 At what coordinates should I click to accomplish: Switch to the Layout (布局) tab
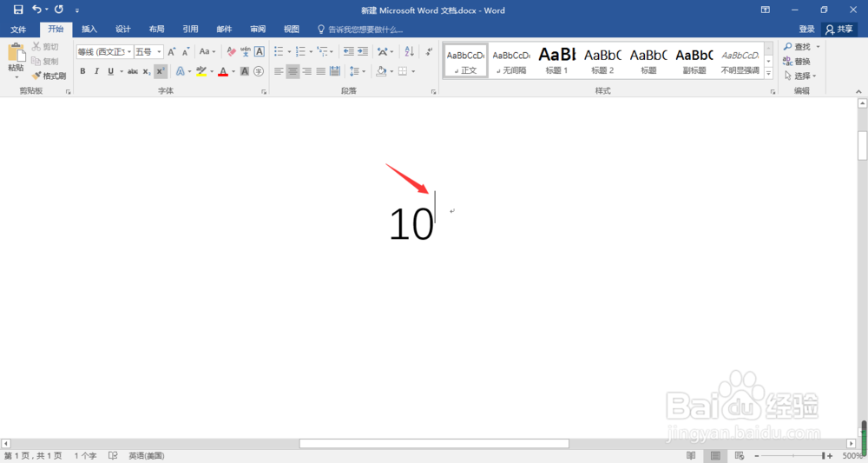(156, 30)
